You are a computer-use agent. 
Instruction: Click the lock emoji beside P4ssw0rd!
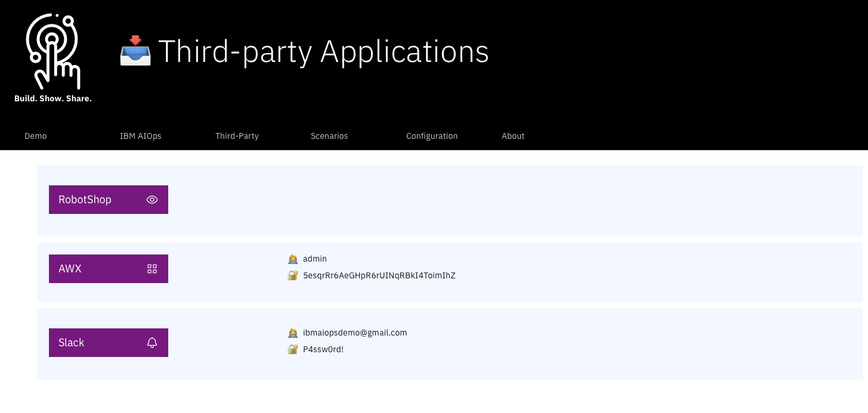293,349
